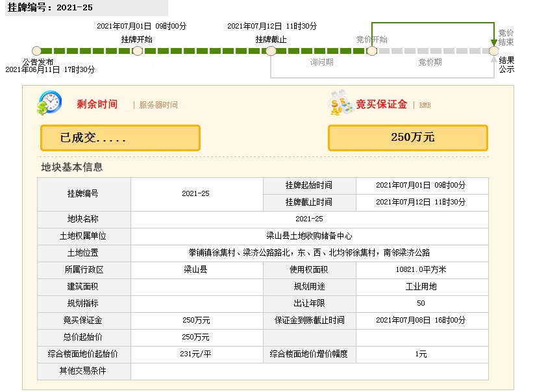This screenshot has width=533, height=392.
Task: Click the 使用权面积 value 10821.0平方米
Action: [x=421, y=270]
